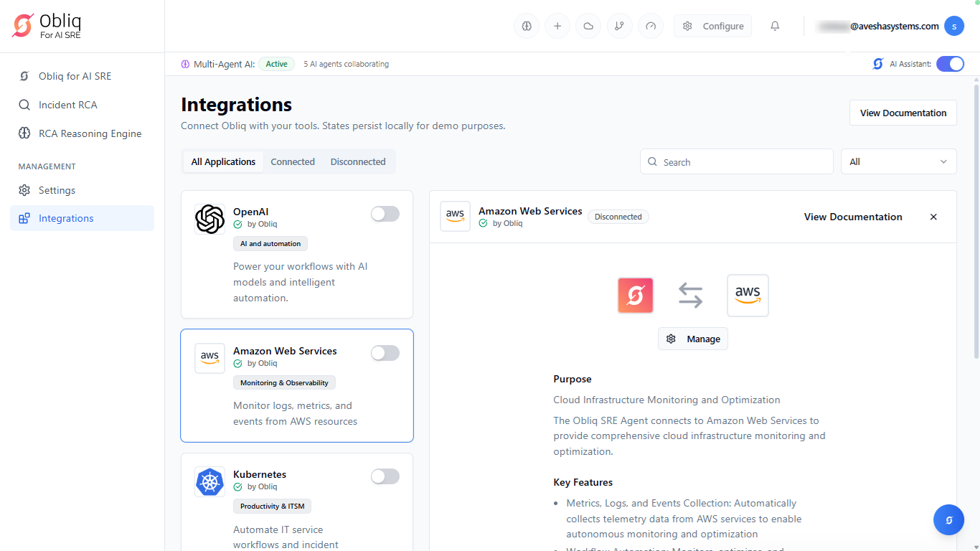The height and width of the screenshot is (551, 980).
Task: Click the Configure button in the header
Action: click(712, 27)
